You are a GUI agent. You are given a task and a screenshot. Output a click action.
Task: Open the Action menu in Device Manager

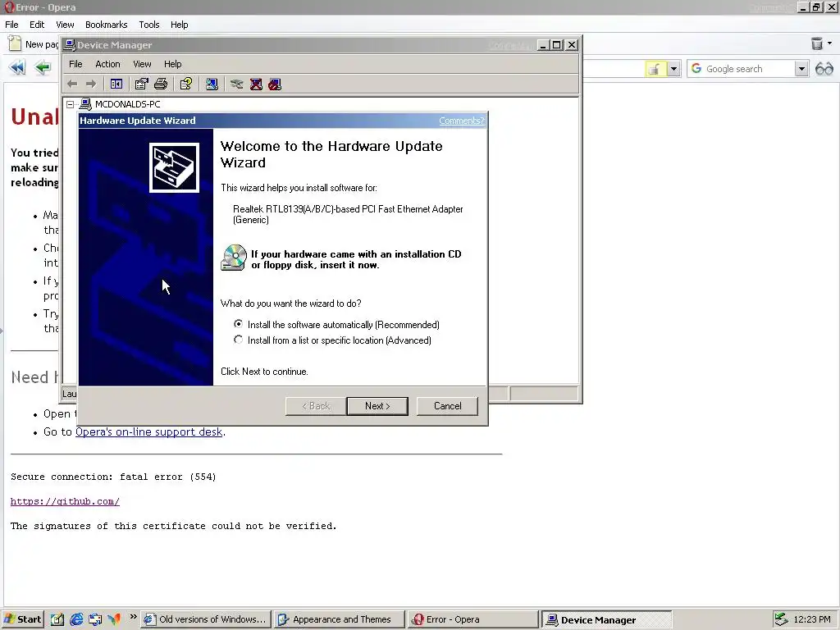click(x=107, y=64)
